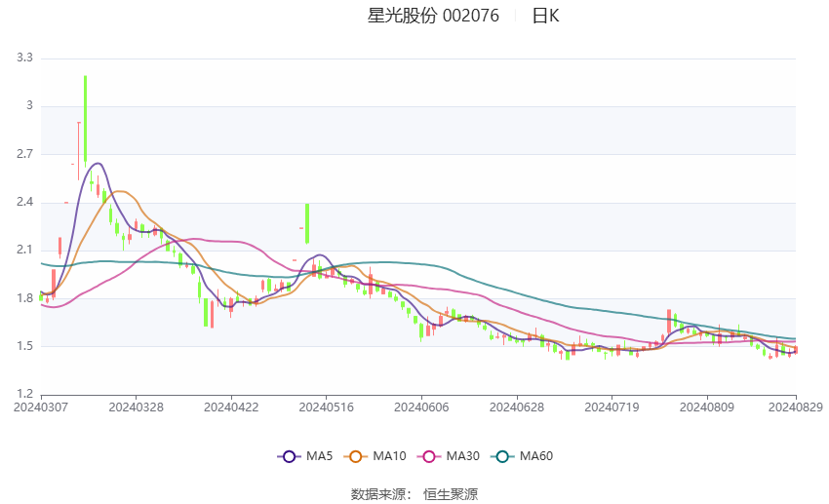Click the 20240719 date axis label
Viewport: 829px width, 504px height.
[x=612, y=407]
